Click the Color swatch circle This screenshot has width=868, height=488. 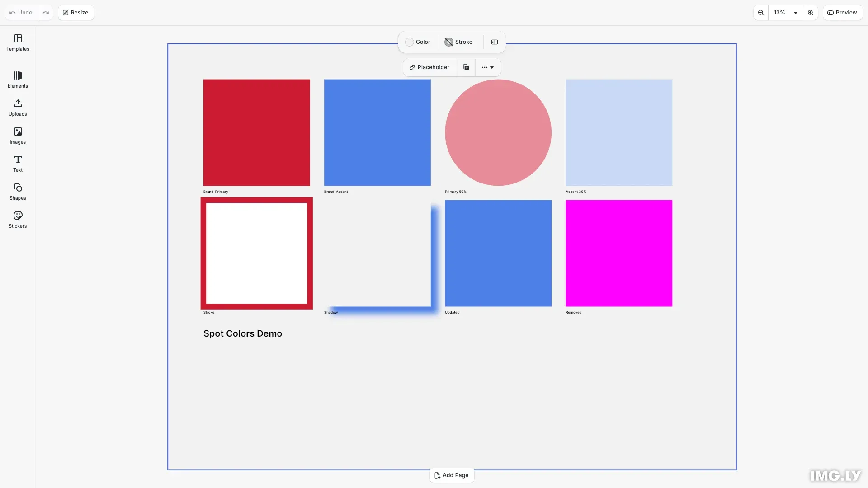(x=409, y=42)
